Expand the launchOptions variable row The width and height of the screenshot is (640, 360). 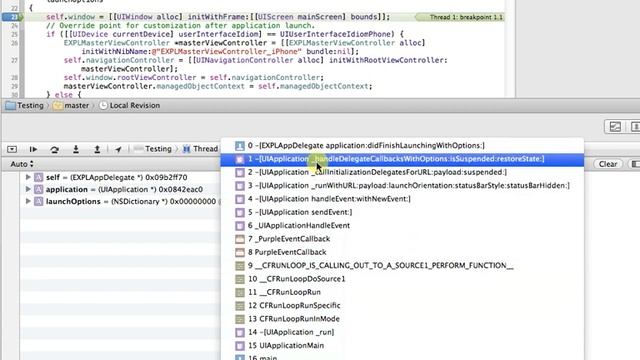28,201
